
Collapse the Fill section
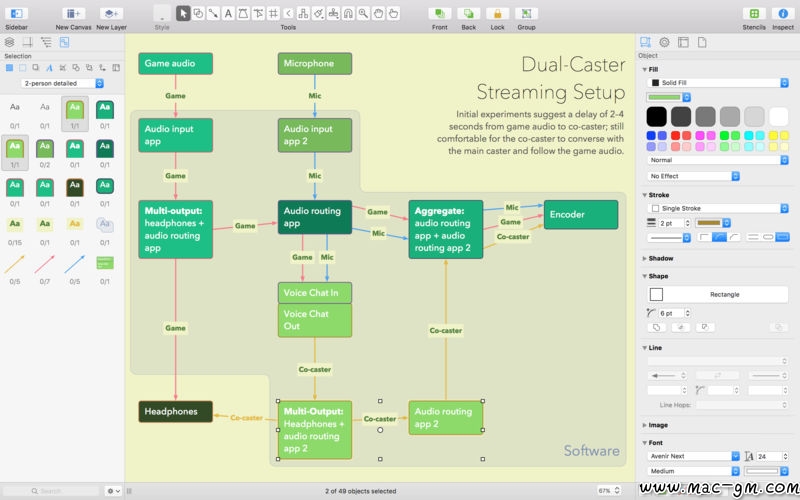[644, 69]
